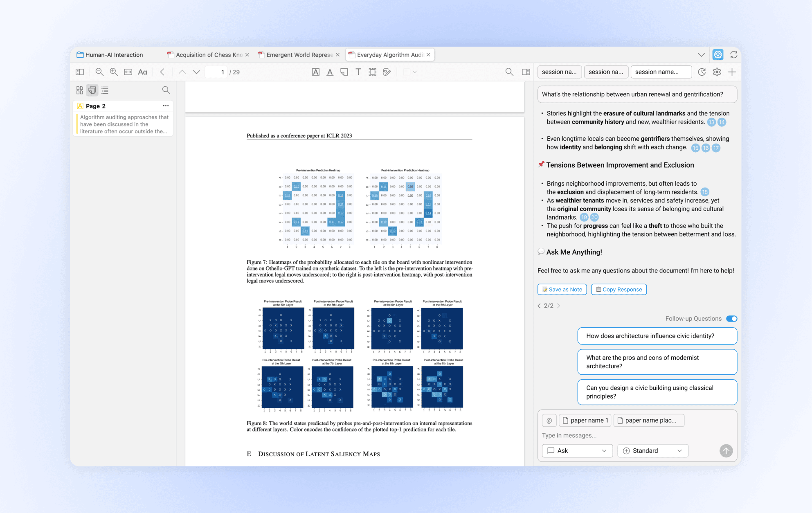
Task: Open the Ask mode dropdown
Action: pos(577,451)
